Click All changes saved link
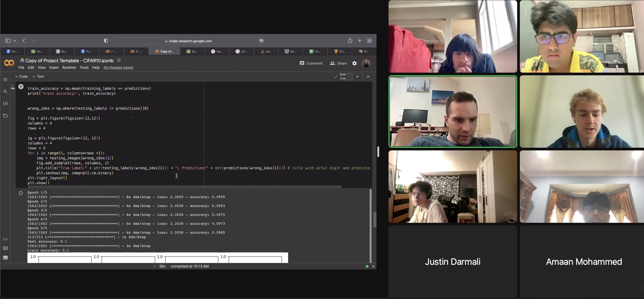644x299 pixels. 118,67
